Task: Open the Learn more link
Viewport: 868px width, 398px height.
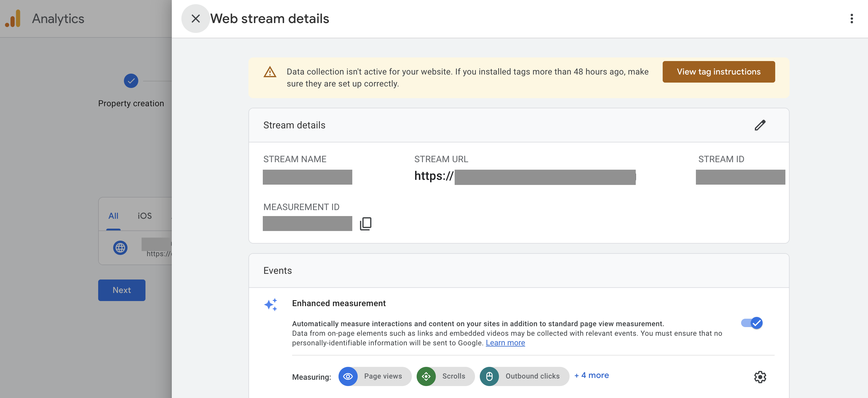Action: 505,343
